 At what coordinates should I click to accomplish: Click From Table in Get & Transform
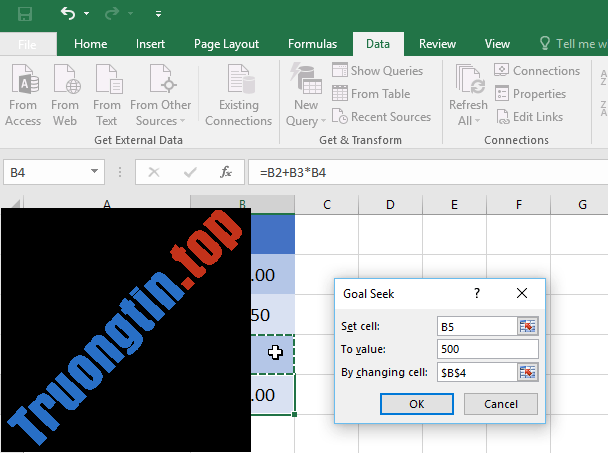click(371, 94)
